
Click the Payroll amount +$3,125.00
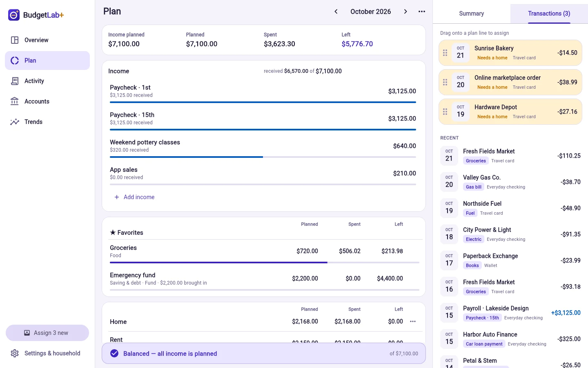tap(566, 313)
